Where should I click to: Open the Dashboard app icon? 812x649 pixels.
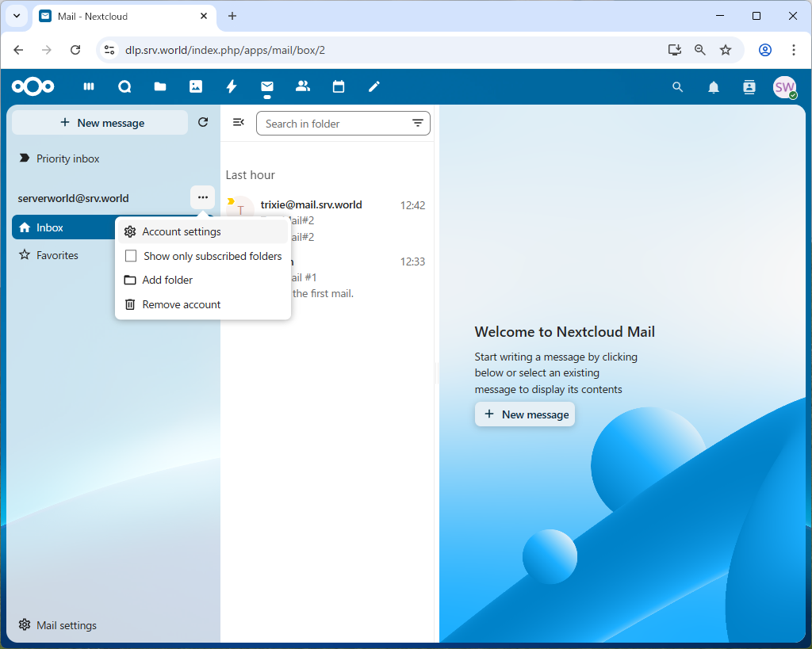[x=89, y=86]
